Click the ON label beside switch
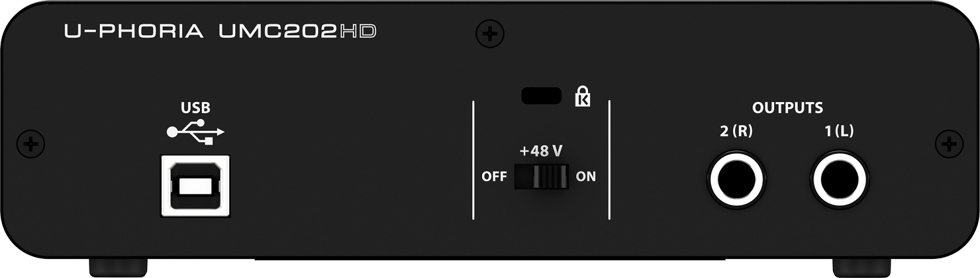The image size is (980, 278). (586, 177)
